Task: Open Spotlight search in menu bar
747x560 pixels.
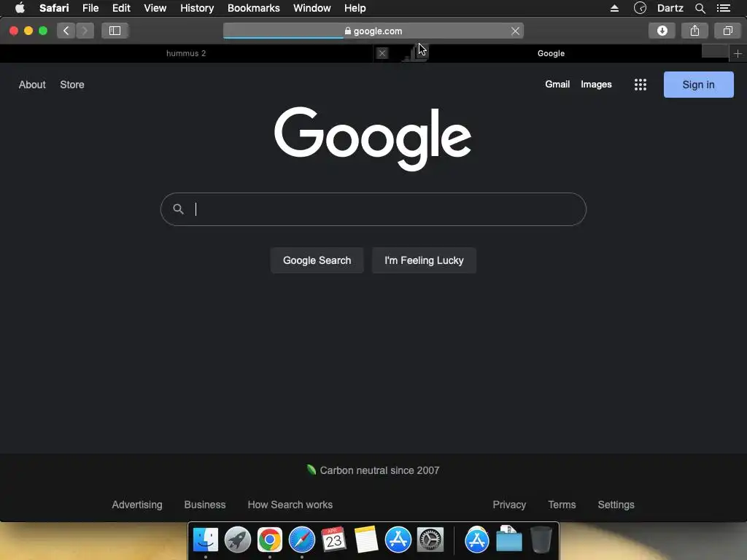Action: (700, 8)
